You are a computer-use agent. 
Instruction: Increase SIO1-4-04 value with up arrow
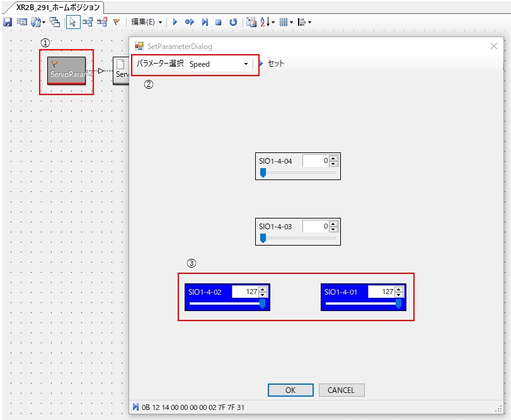point(333,158)
